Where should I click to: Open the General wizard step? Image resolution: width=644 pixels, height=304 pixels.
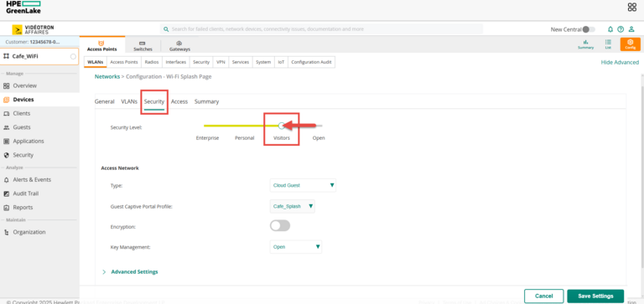(104, 101)
